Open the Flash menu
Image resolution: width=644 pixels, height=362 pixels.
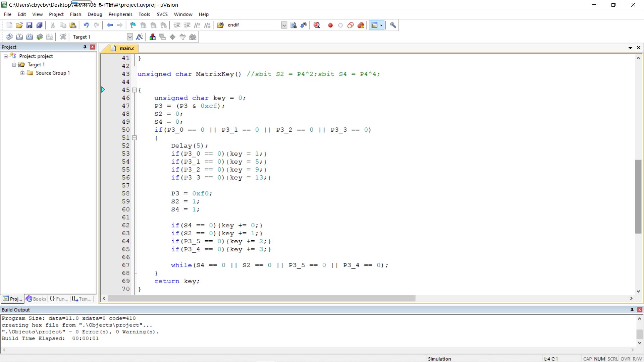[x=75, y=14]
